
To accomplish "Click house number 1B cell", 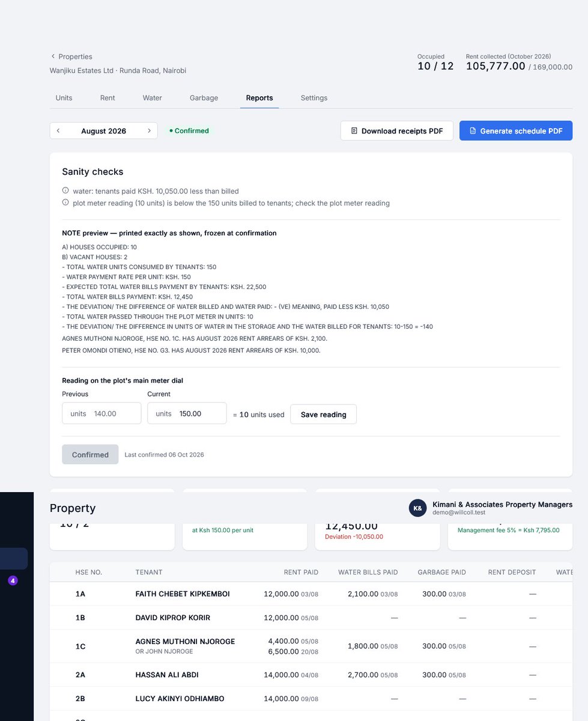I will point(80,618).
